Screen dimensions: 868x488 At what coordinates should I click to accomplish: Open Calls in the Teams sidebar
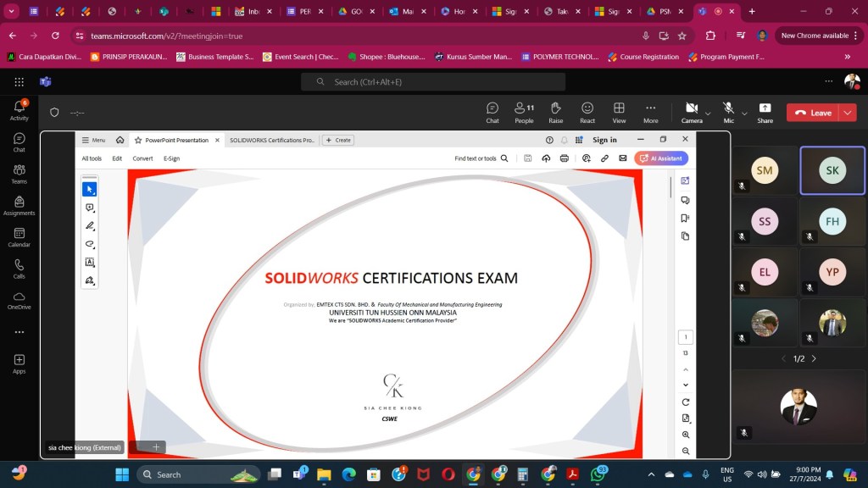point(19,268)
